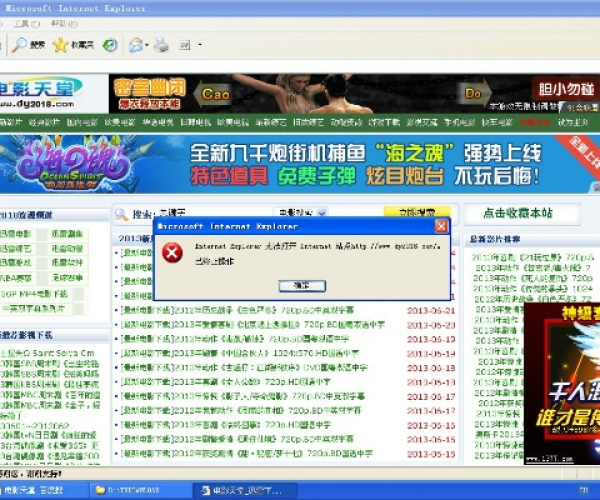
Task: Open 迅雷软件 in left sidebar
Action: tap(67, 263)
